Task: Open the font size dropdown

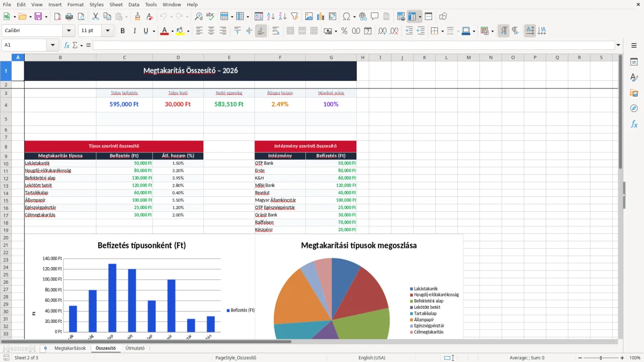Action: click(x=108, y=31)
